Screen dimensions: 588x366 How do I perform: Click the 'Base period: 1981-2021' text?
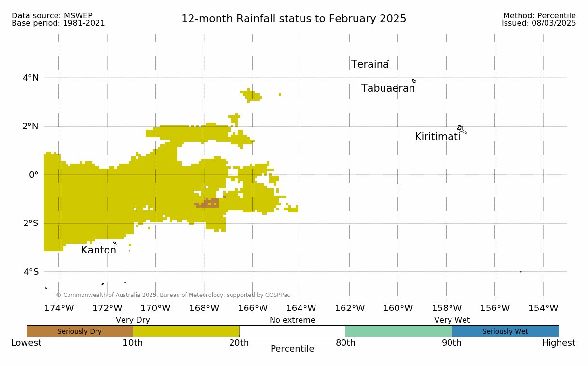(58, 23)
